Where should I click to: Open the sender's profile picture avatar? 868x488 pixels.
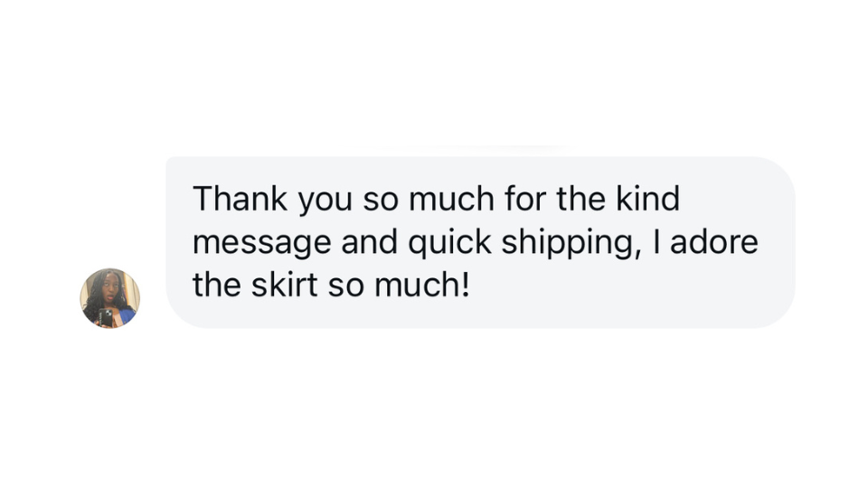point(109,298)
